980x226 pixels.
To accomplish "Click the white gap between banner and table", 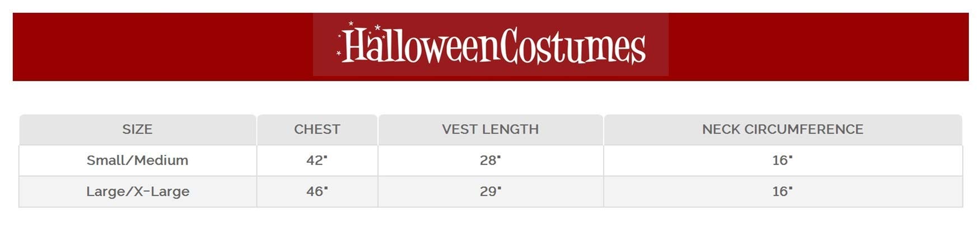I will [x=490, y=98].
